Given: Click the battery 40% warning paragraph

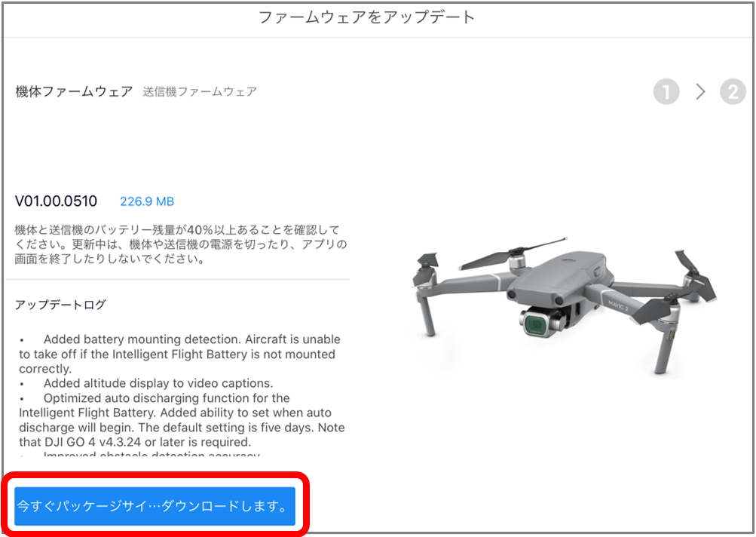Looking at the screenshot, I should tap(181, 244).
